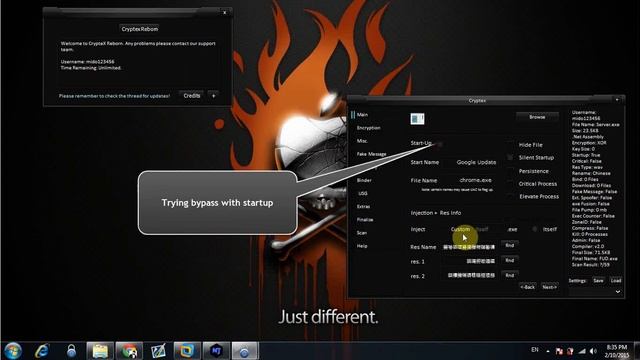This screenshot has height=360, width=640.
Task: Click the padlock icon in the taskbar
Action: coord(71,351)
